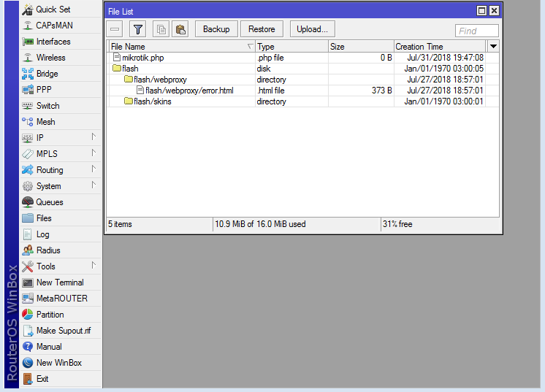This screenshot has height=392, width=545.
Task: Open the Bridge menu entry
Action: click(61, 74)
